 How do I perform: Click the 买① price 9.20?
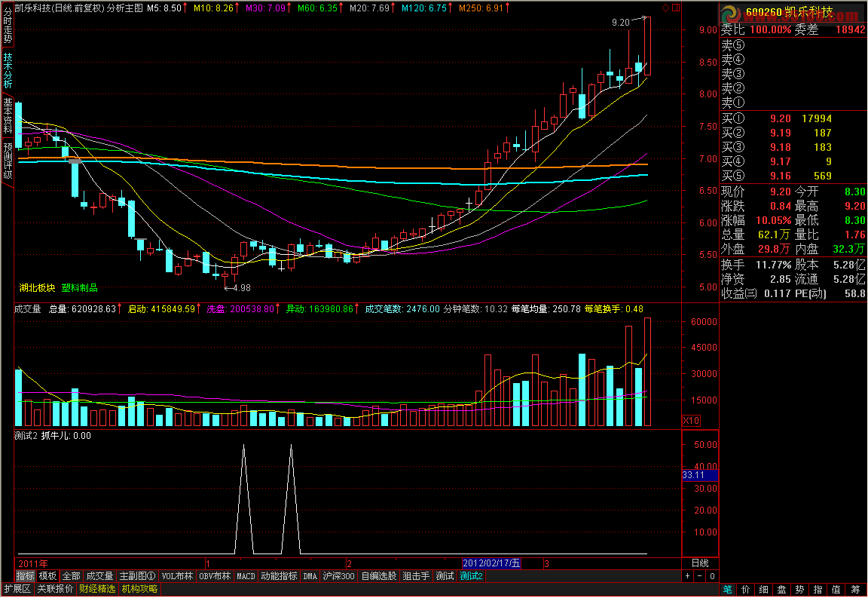coord(780,118)
